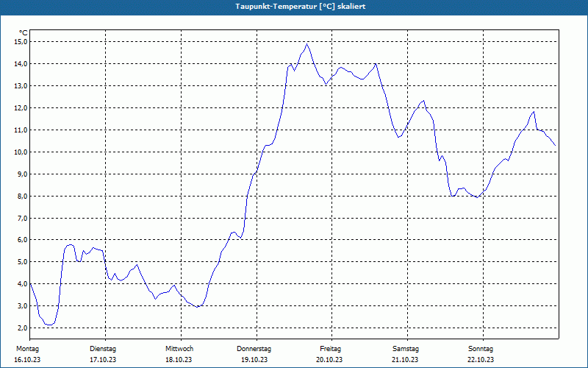Click the chart title 'Taupunkt-Temperatur [°C] skaliert'

point(301,7)
